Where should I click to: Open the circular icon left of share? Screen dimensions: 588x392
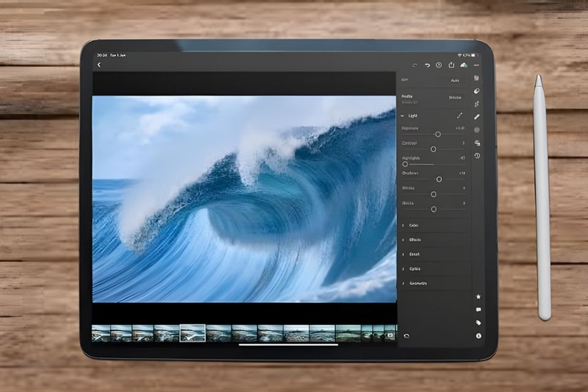[x=439, y=65]
